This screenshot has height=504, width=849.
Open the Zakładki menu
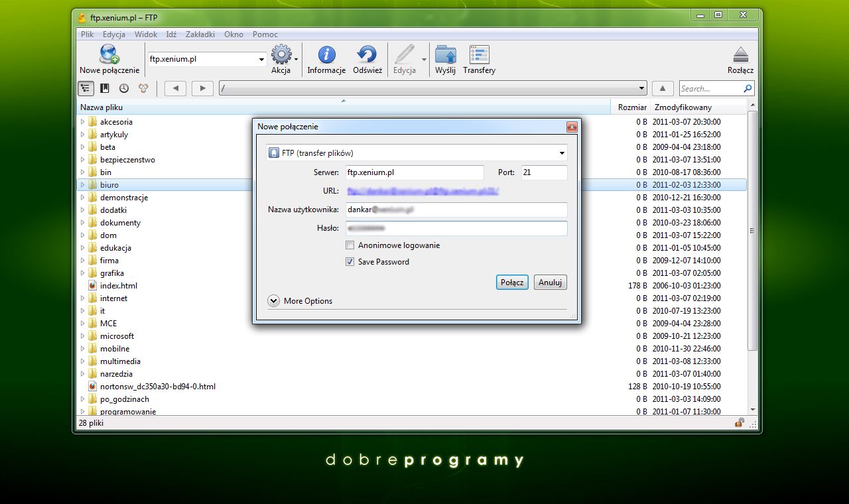click(200, 34)
